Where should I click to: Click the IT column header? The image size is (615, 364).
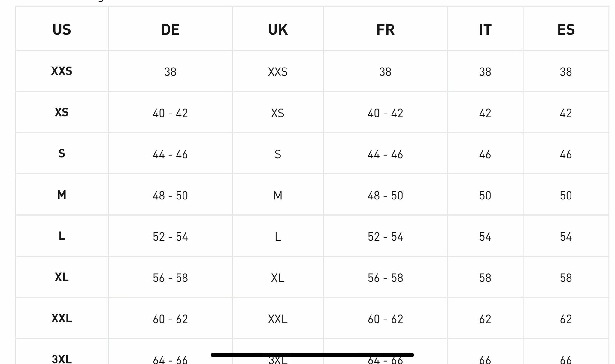[x=485, y=29]
